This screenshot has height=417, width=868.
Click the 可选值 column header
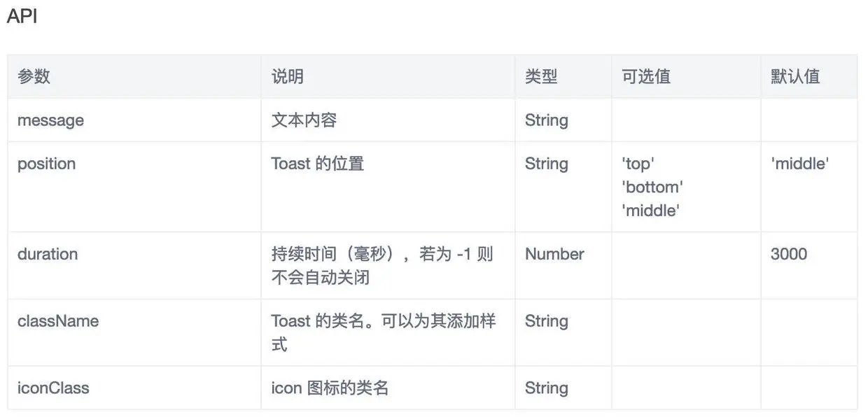click(645, 76)
